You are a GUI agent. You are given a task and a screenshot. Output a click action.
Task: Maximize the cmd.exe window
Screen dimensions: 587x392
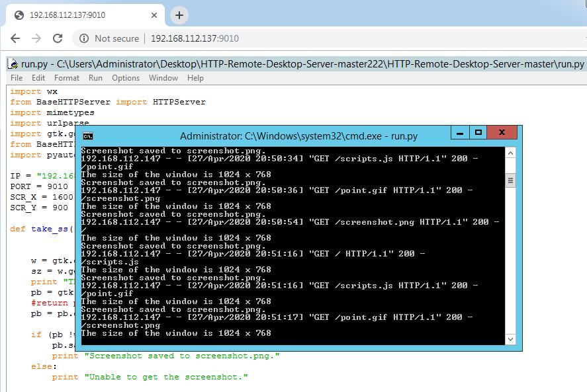click(x=478, y=132)
